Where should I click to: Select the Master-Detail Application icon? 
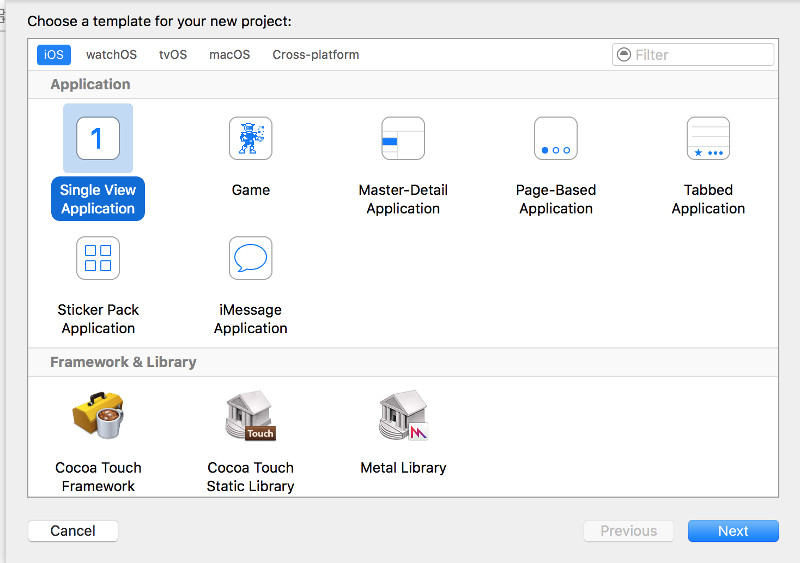click(x=403, y=138)
